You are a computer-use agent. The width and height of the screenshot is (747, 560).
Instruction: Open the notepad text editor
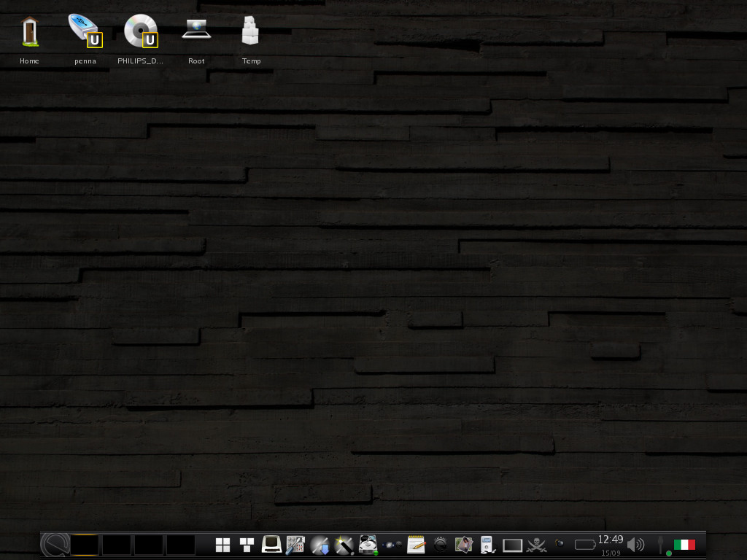[x=416, y=545]
